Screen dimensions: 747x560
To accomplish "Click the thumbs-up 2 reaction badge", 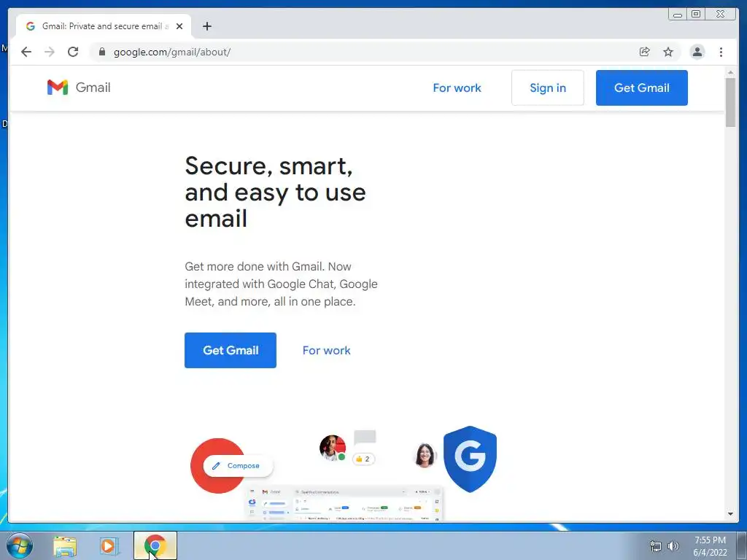I will click(363, 459).
